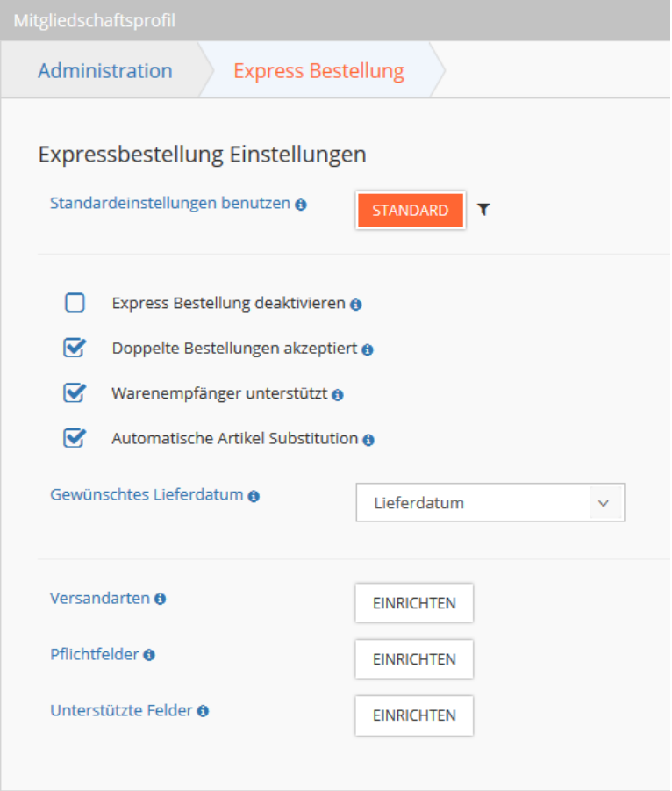
Task: Open info for Automatische Artikel Substitution
Action: 368,441
